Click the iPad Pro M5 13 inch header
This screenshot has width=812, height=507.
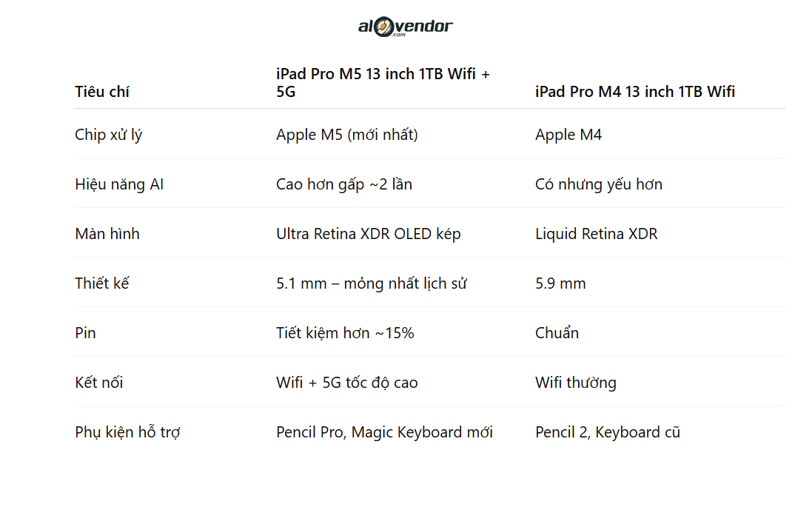pyautogui.click(x=383, y=83)
